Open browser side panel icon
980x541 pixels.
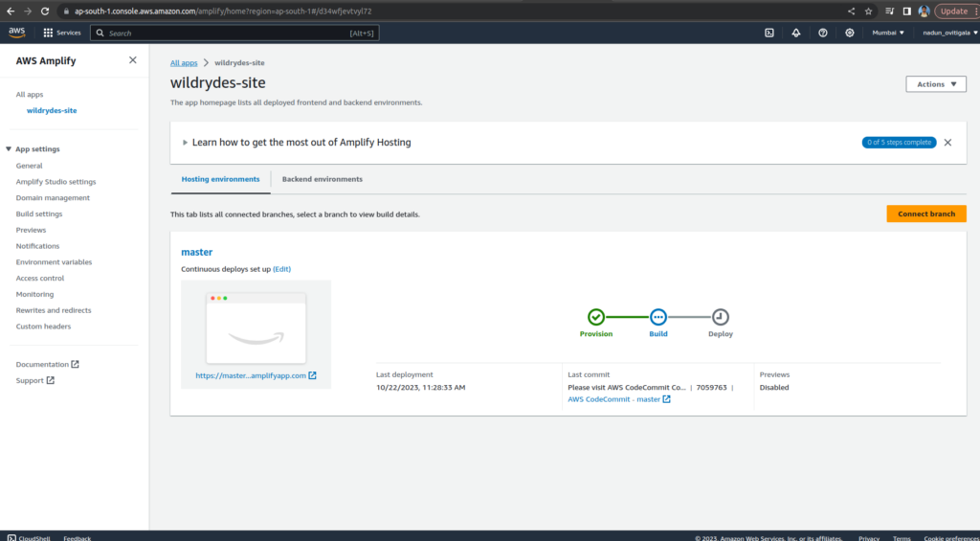point(907,11)
